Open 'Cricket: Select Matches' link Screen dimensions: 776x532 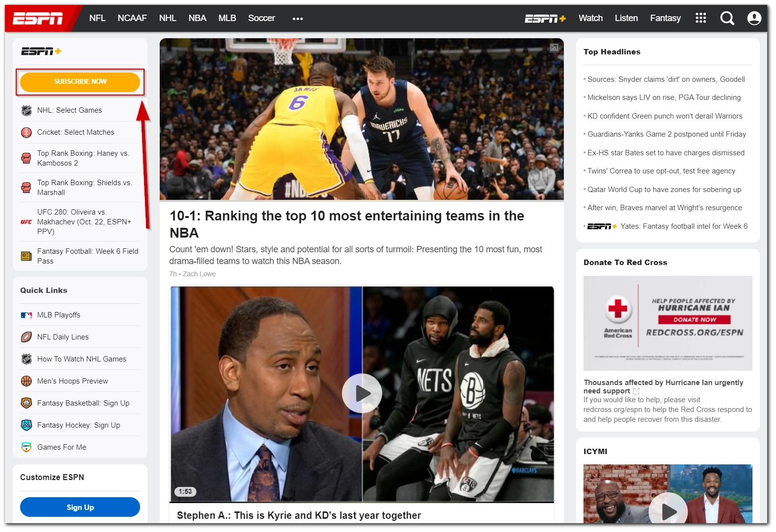75,132
